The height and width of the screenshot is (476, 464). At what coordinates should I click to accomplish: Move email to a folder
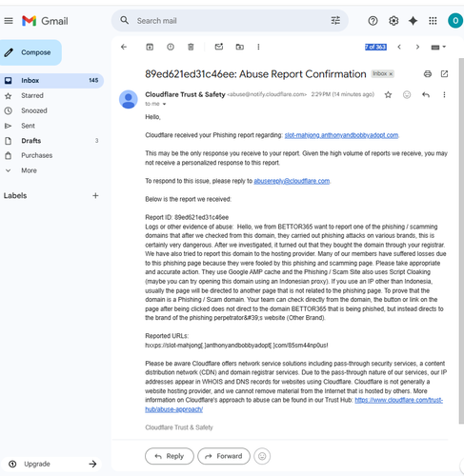click(x=240, y=47)
